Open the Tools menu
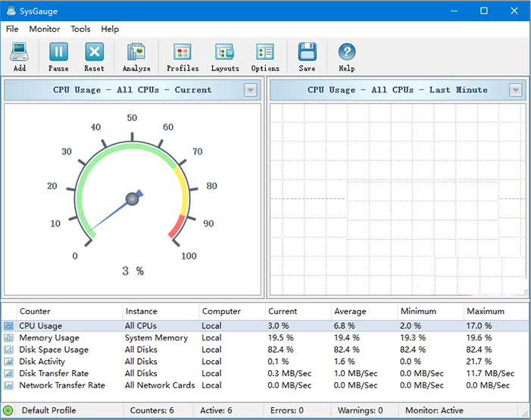 80,29
